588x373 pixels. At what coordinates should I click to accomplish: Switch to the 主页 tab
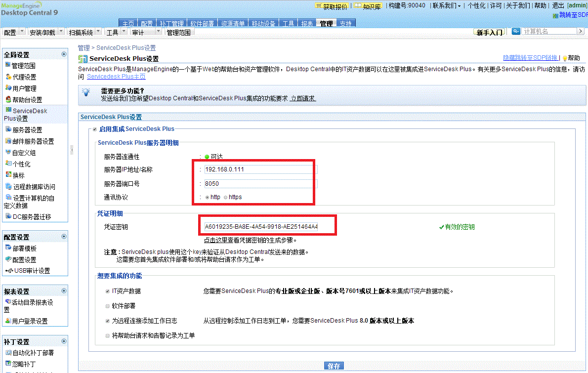click(x=128, y=23)
